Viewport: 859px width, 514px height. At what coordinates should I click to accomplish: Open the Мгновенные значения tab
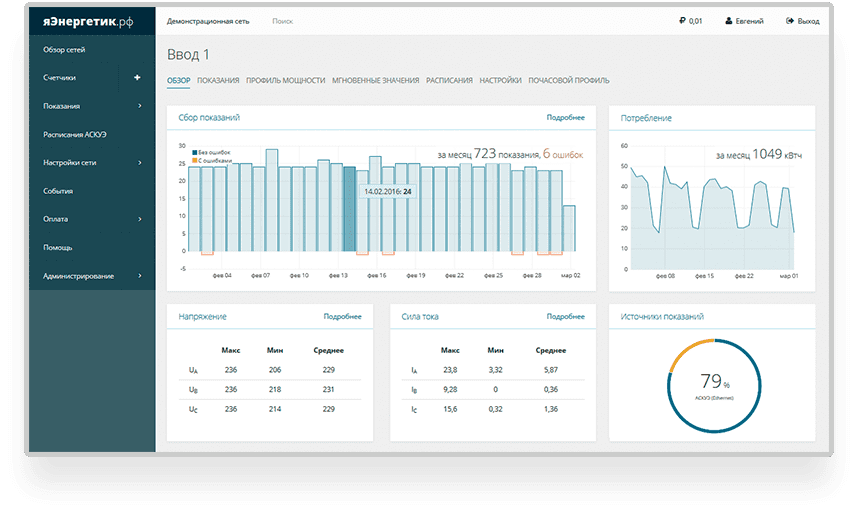[375, 80]
